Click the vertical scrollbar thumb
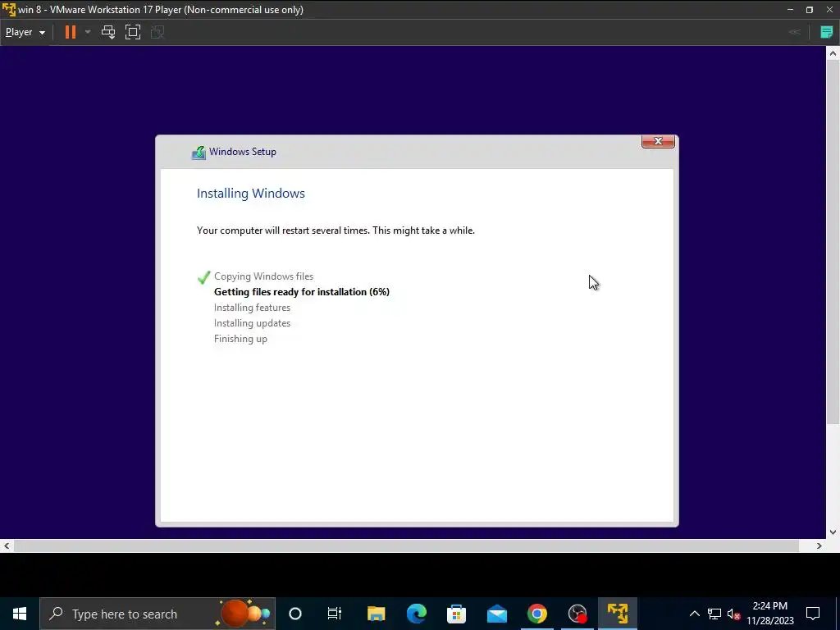 833,241
